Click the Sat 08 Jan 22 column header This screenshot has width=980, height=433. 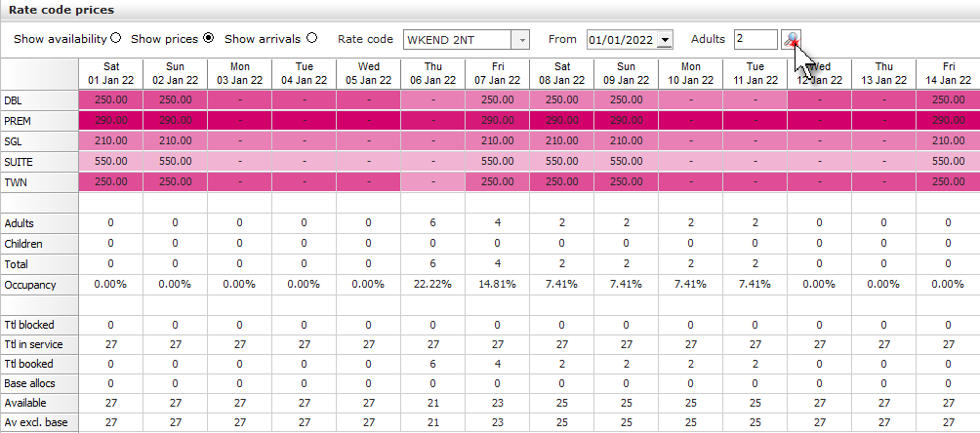[x=562, y=74]
